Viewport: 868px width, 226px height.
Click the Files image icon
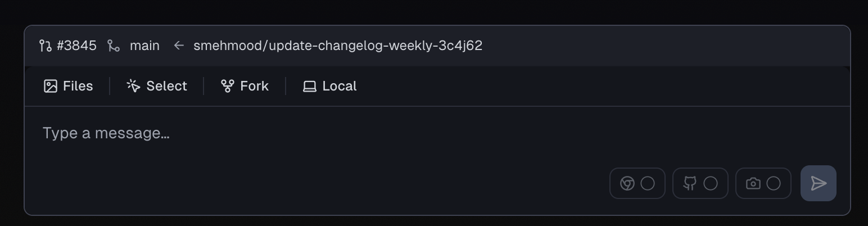pos(51,86)
